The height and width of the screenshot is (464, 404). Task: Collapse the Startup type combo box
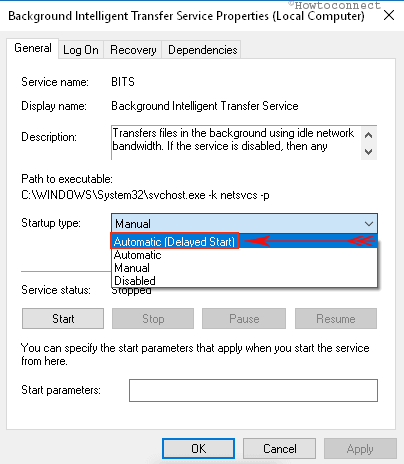[369, 223]
